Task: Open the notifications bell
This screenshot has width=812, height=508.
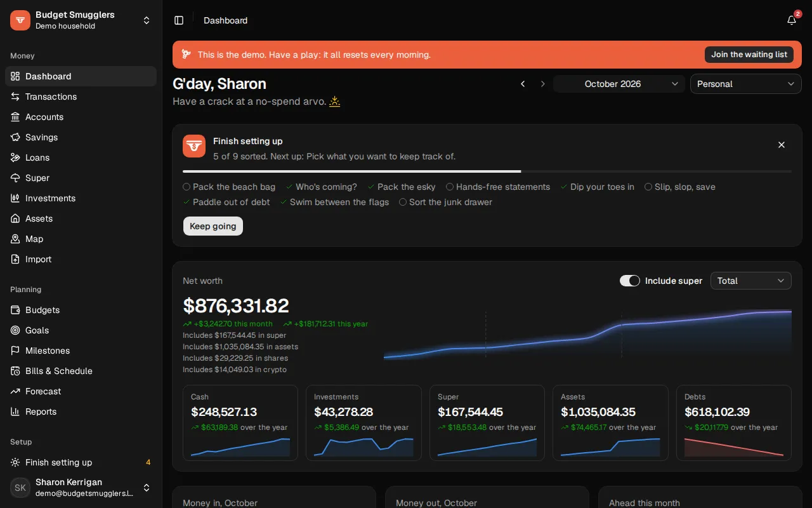Action: pos(792,20)
